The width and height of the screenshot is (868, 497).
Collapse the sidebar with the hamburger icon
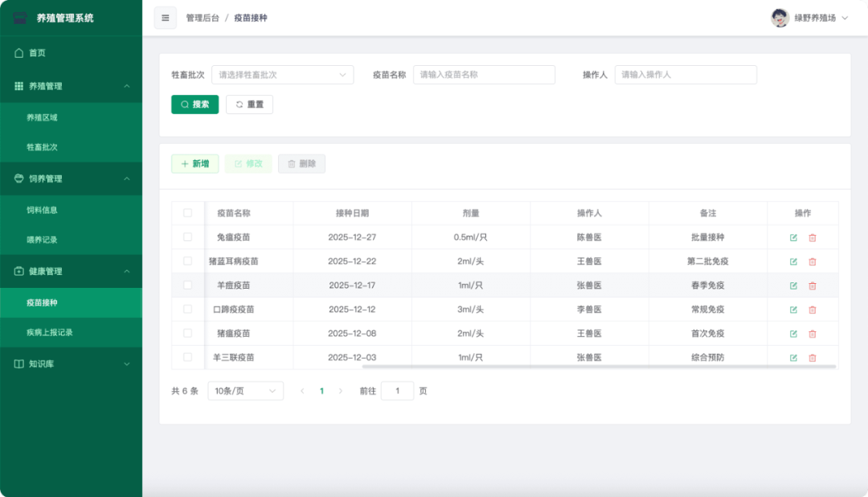165,18
